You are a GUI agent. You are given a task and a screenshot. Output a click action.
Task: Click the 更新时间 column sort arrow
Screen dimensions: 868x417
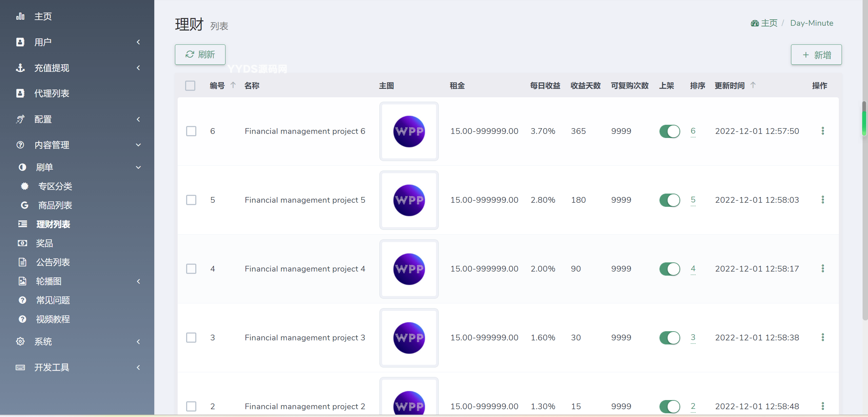click(753, 85)
